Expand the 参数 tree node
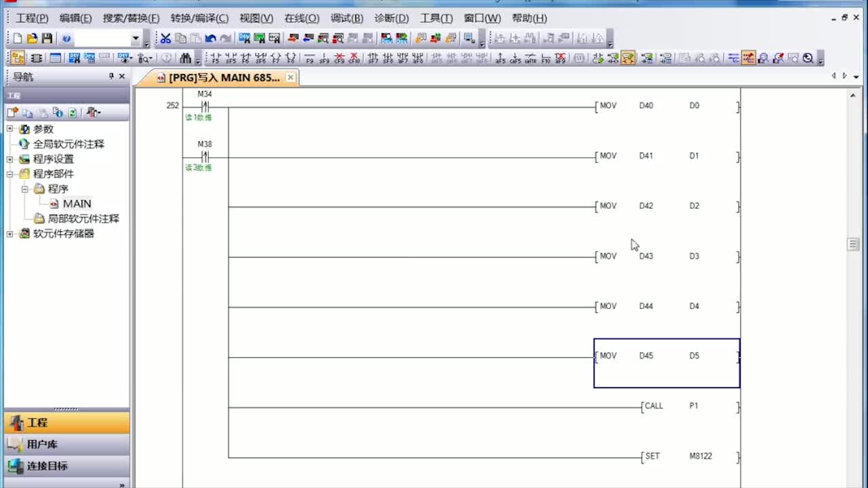Viewport: 868px width, 488px height. [10, 129]
